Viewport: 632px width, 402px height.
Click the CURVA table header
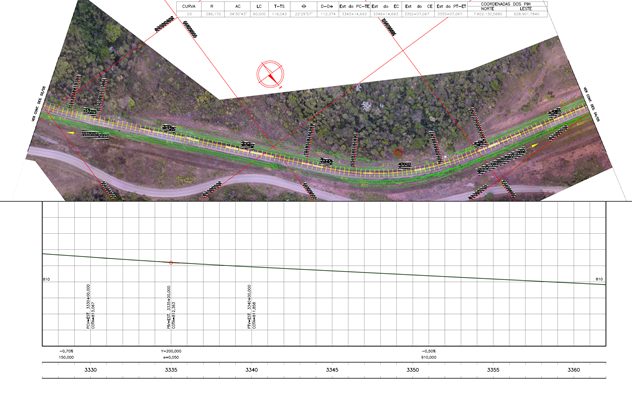[189, 6]
